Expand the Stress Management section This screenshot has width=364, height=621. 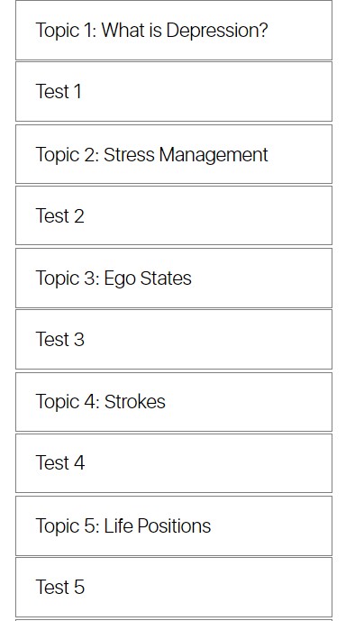(174, 154)
